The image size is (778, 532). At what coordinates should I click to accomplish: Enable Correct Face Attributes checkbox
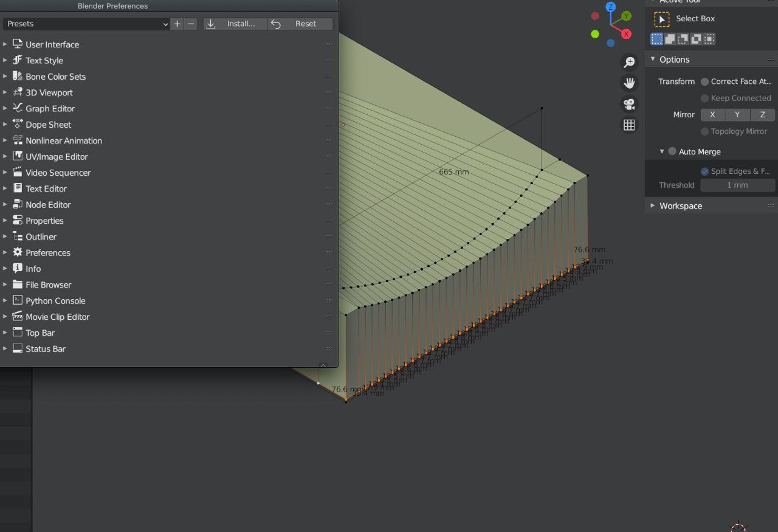point(704,81)
